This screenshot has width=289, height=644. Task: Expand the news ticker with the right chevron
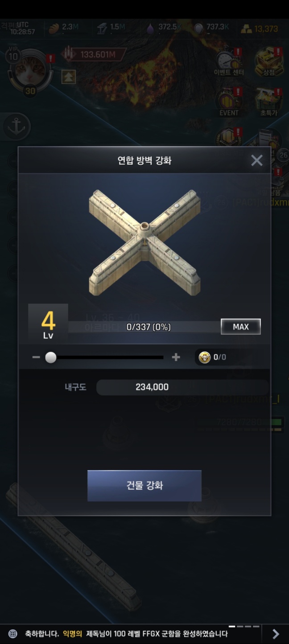point(276,634)
